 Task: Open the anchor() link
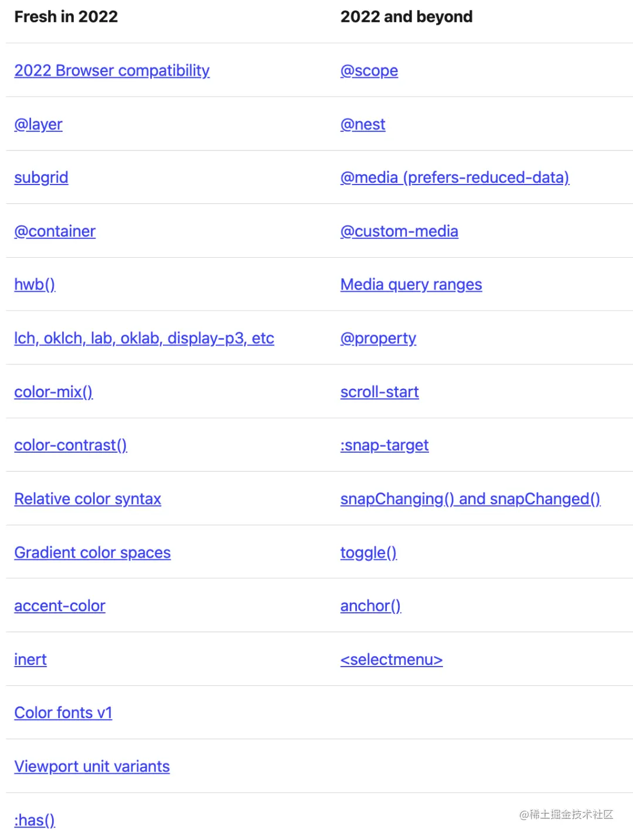pyautogui.click(x=371, y=606)
